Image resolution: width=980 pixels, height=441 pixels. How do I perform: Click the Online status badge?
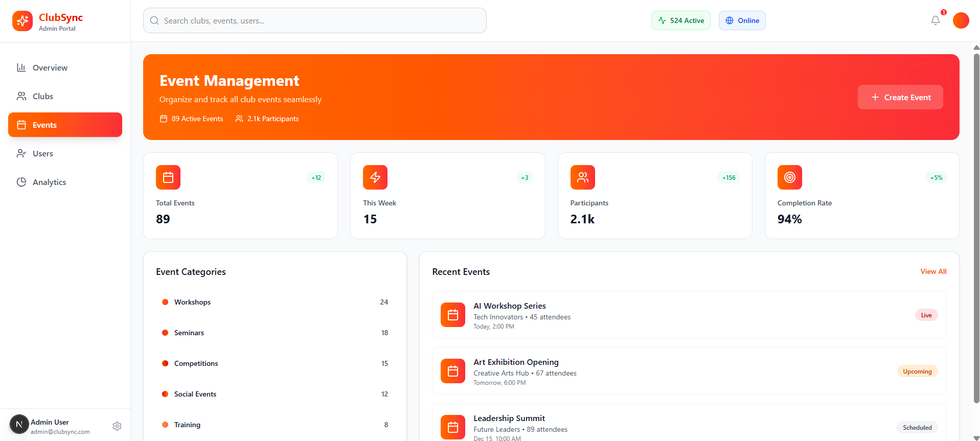[742, 20]
